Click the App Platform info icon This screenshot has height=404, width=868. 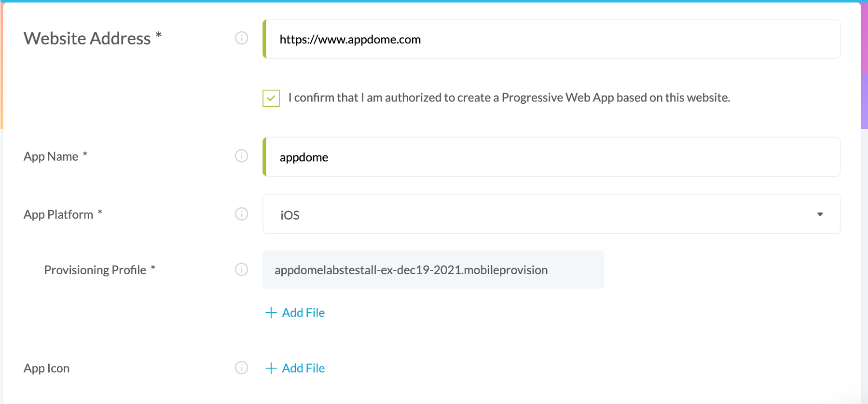tap(241, 214)
